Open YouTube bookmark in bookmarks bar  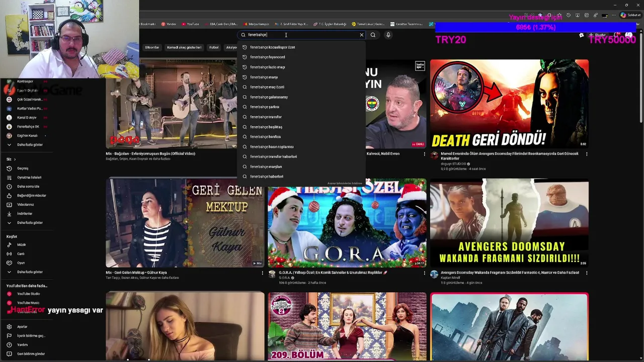[x=191, y=24]
